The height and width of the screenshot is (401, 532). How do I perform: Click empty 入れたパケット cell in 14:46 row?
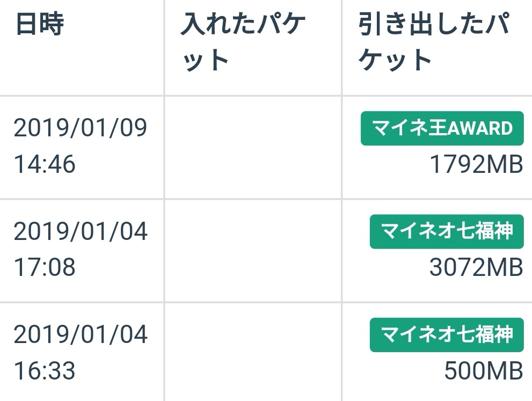pos(253,147)
